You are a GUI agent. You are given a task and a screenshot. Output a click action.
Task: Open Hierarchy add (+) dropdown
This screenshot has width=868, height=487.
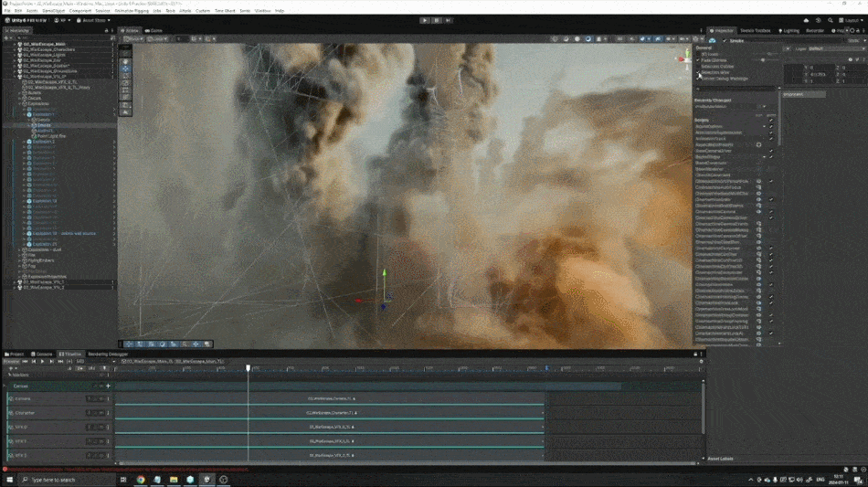7,38
